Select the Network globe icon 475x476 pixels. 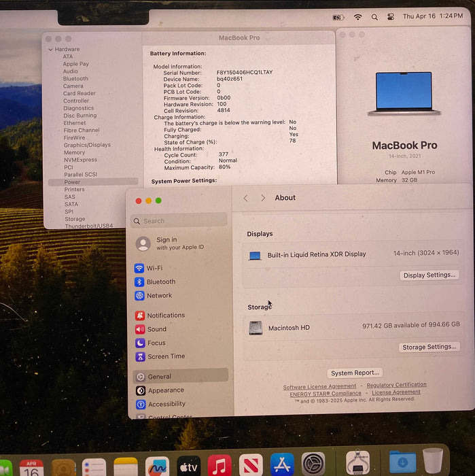[139, 295]
